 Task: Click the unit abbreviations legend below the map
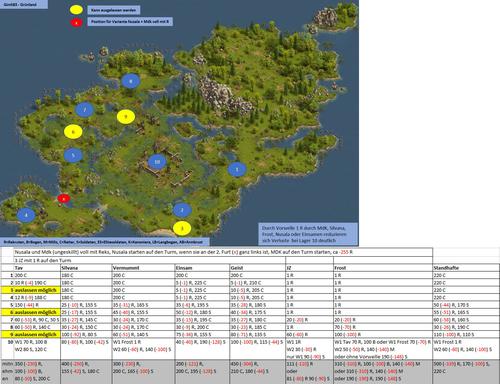tap(105, 242)
